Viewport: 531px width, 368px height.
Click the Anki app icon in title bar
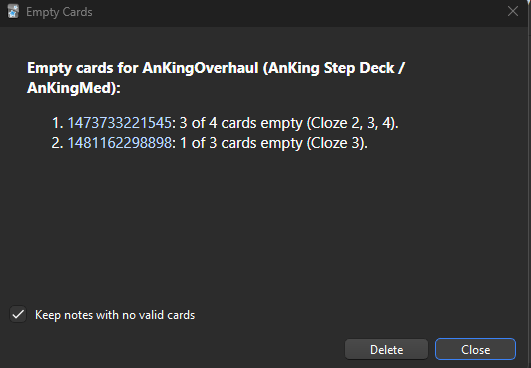tap(13, 12)
